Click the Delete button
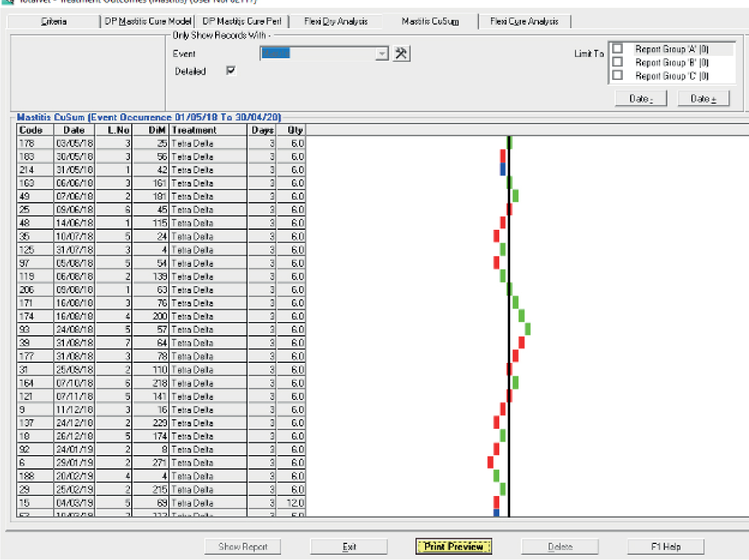 pyautogui.click(x=560, y=547)
